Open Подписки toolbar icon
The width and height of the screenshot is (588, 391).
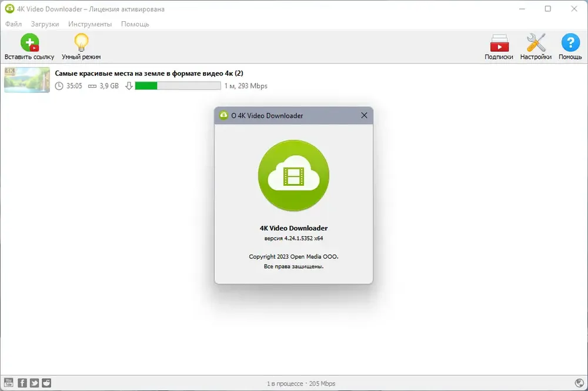click(x=499, y=43)
